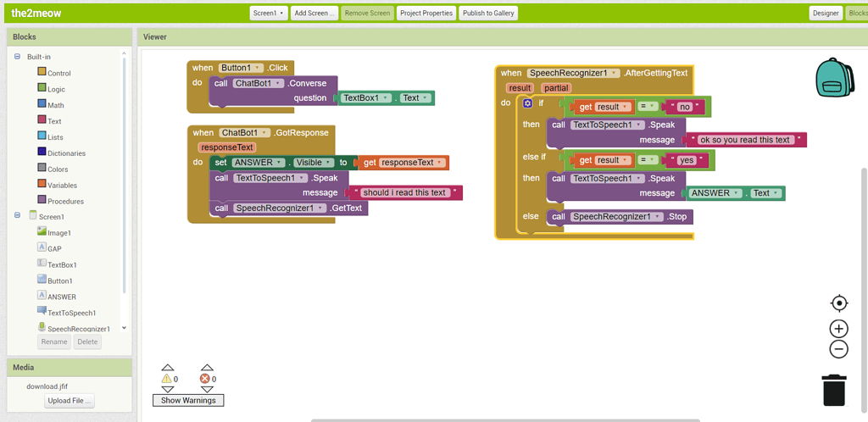Switch to the Blocks view
Screen dimensions: 868x422
tap(857, 14)
